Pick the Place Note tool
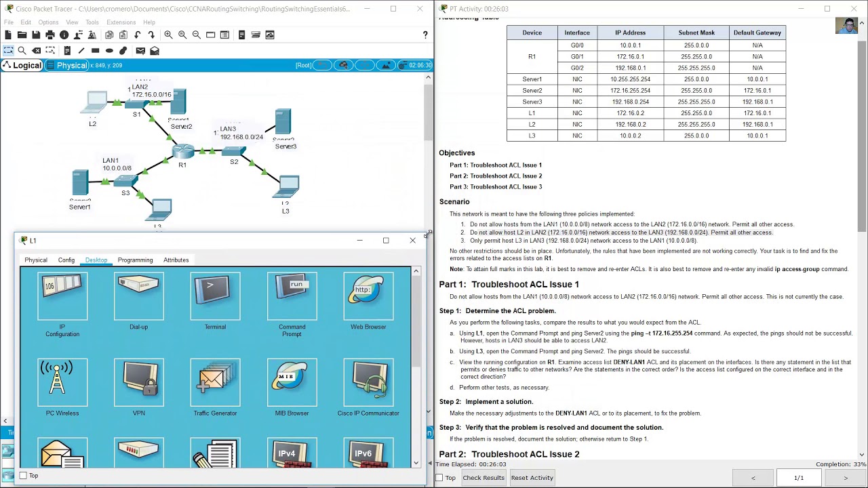Viewport: 868px width, 488px height. coord(67,50)
